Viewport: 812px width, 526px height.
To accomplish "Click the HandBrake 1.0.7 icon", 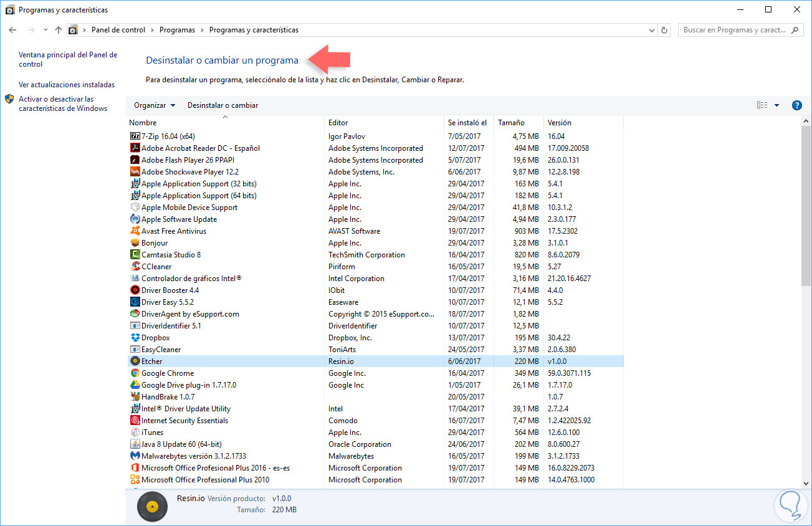I will point(135,396).
